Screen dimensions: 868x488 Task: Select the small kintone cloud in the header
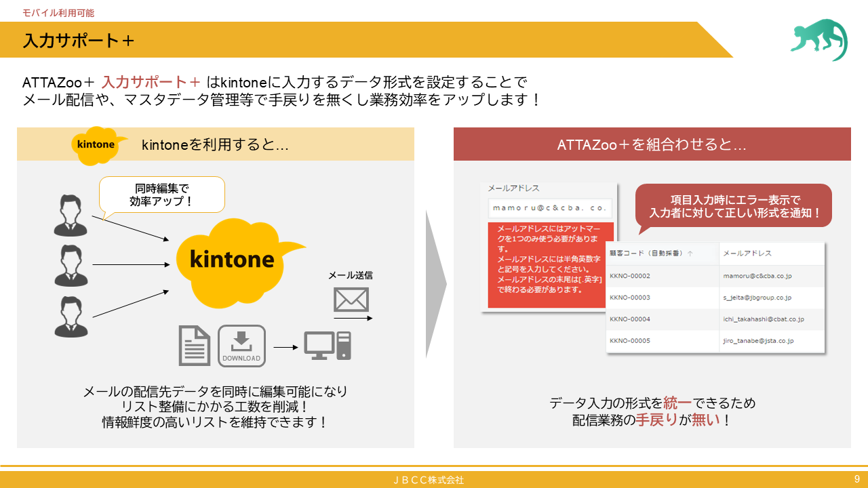point(94,142)
